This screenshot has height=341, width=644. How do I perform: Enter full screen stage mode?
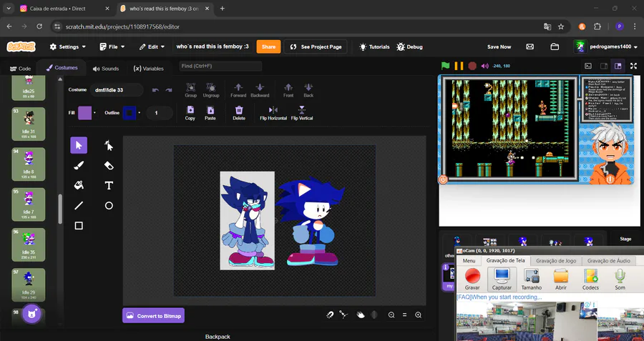[634, 66]
